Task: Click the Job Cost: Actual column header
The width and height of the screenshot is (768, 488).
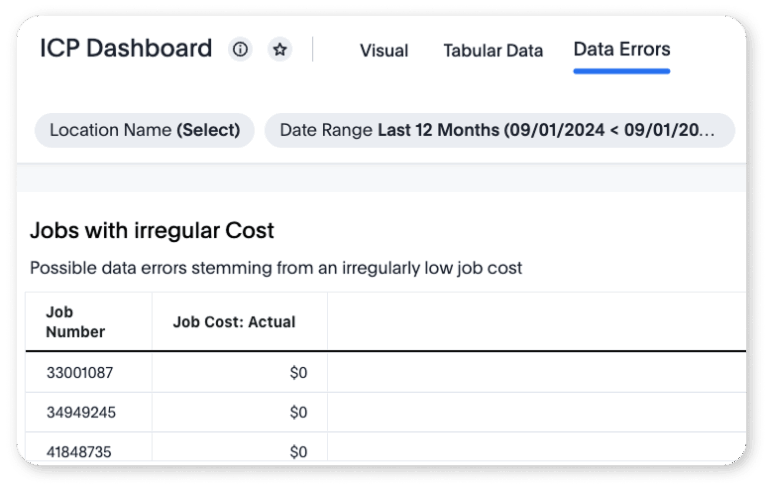Action: pos(234,322)
